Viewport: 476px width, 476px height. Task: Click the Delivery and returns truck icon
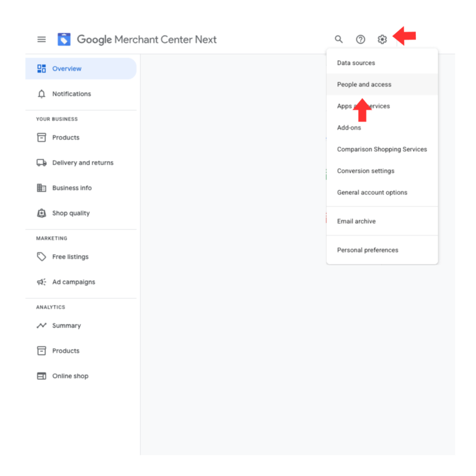[42, 163]
